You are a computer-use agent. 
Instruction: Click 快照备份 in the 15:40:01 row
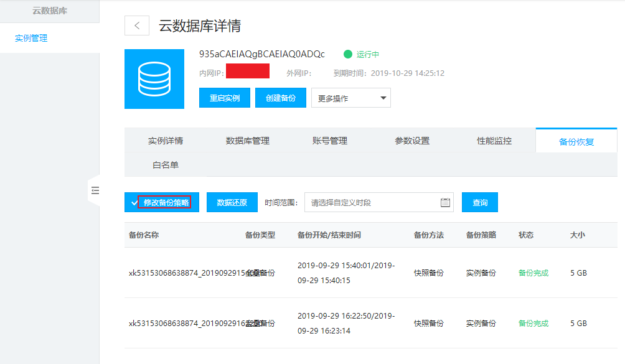pyautogui.click(x=429, y=273)
